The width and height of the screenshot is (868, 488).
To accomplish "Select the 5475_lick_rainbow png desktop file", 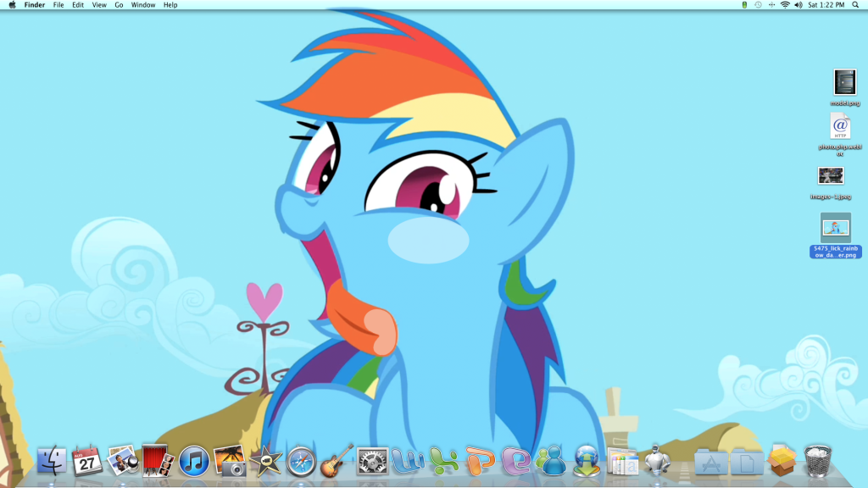I will point(836,236).
